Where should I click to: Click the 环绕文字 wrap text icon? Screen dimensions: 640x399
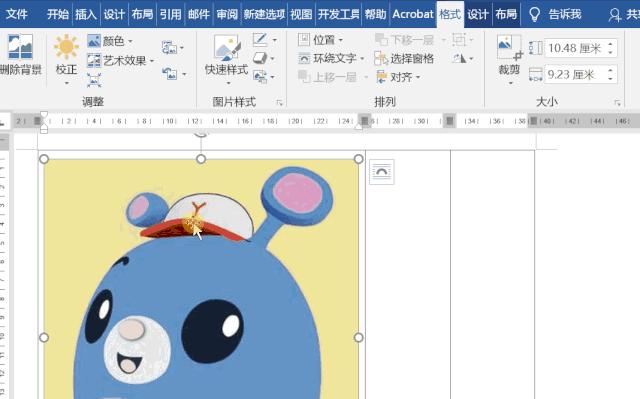[x=304, y=58]
